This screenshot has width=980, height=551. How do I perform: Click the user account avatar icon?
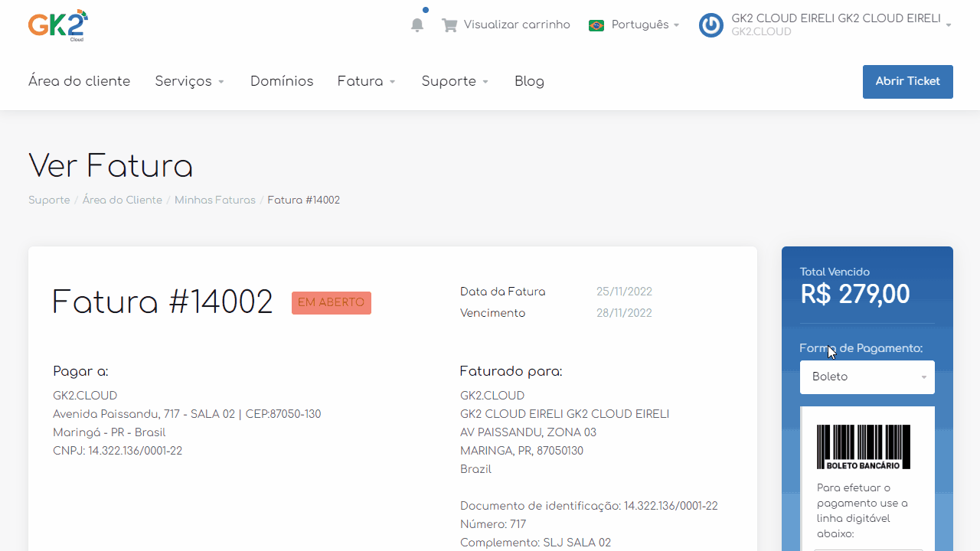pyautogui.click(x=711, y=25)
